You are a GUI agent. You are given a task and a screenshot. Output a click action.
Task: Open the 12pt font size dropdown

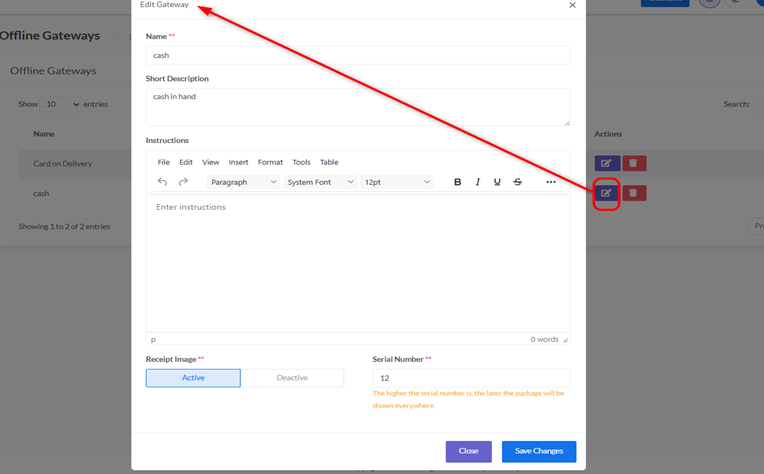tap(397, 182)
